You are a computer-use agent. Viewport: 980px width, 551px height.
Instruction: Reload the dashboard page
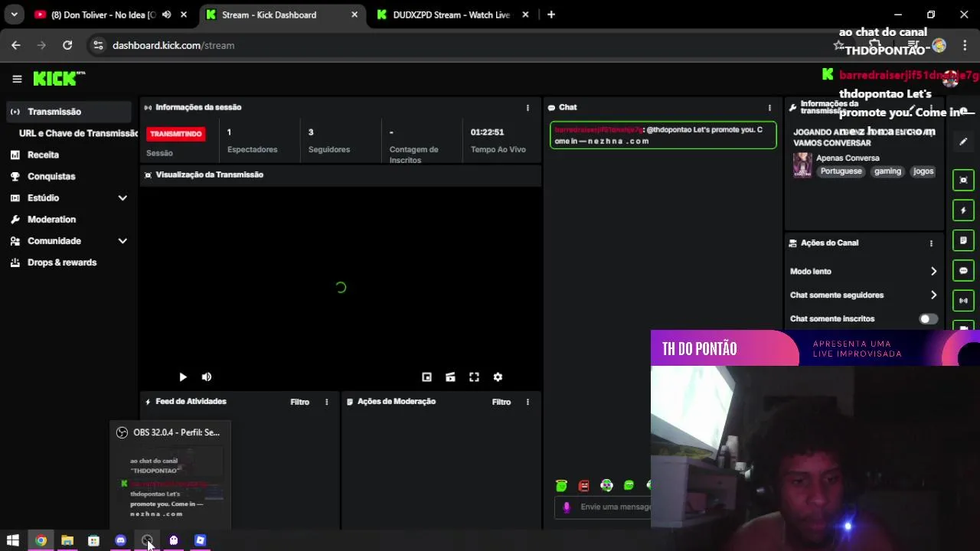(x=67, y=45)
